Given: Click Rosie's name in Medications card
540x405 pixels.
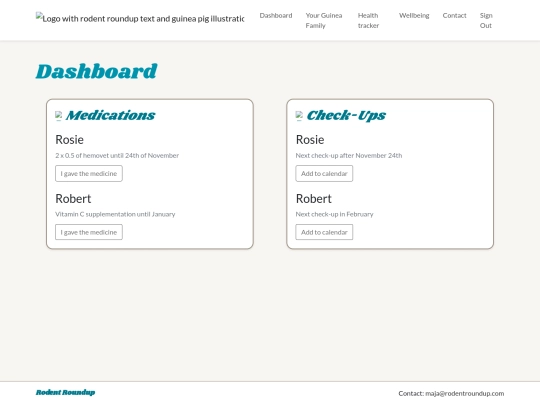Looking at the screenshot, I should [70, 139].
